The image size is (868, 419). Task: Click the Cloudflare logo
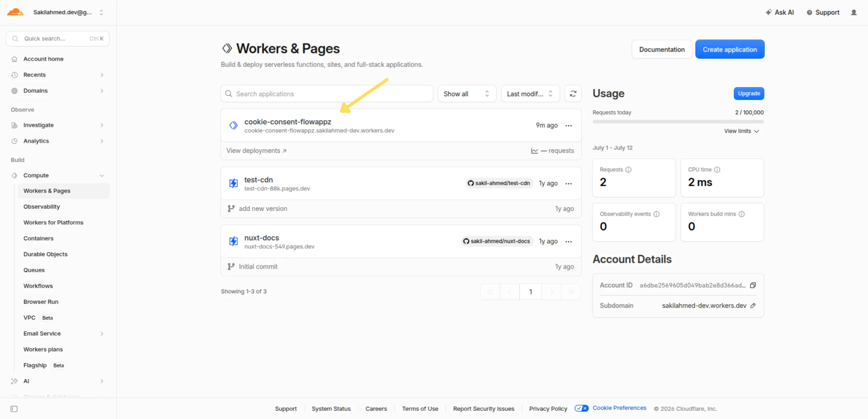pos(15,12)
